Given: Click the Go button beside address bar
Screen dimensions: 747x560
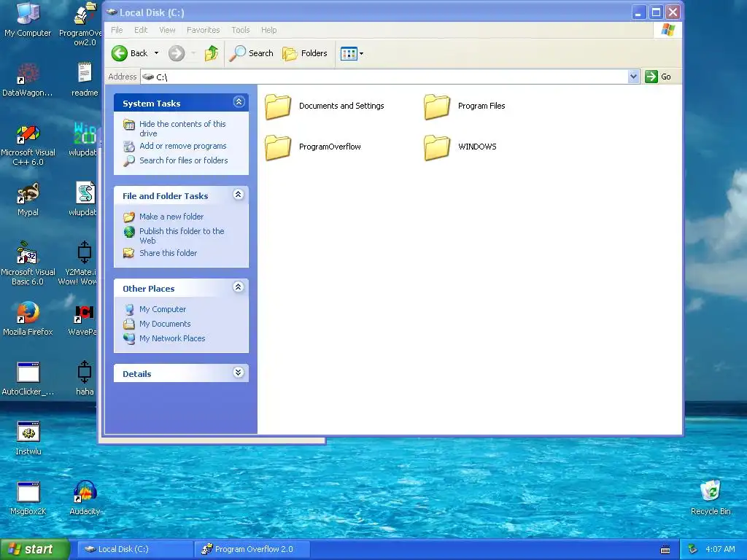Looking at the screenshot, I should tap(658, 77).
